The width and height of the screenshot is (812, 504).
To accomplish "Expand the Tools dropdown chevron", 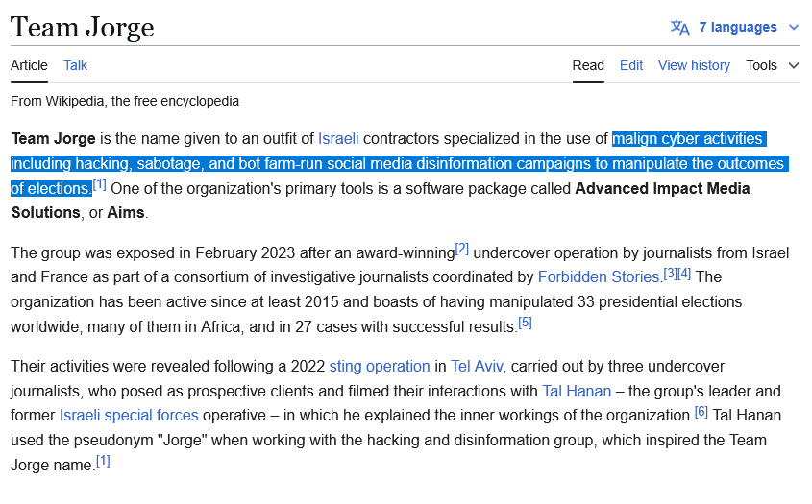I will [x=794, y=65].
